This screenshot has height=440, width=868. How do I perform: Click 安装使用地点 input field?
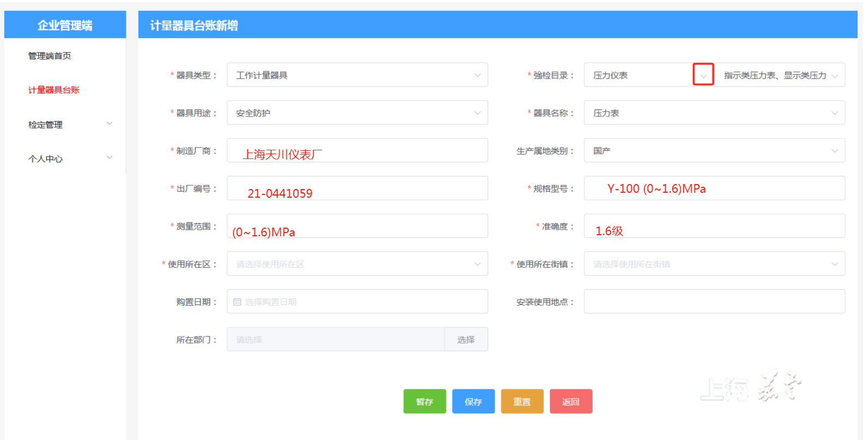714,302
